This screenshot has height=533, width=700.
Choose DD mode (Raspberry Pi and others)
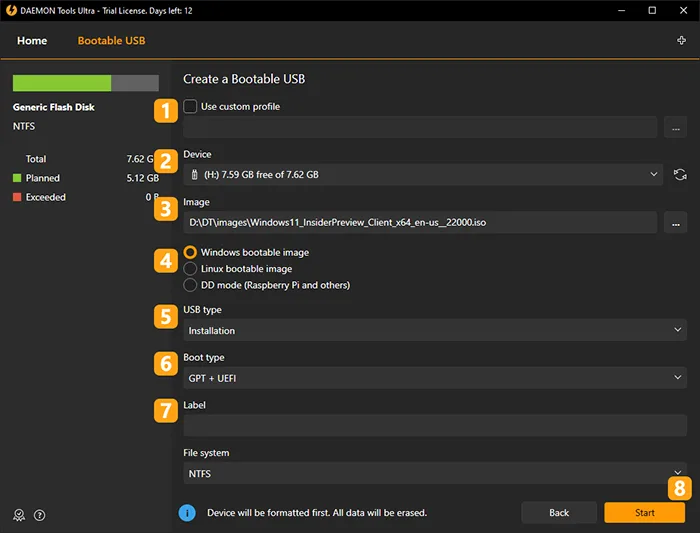[191, 285]
